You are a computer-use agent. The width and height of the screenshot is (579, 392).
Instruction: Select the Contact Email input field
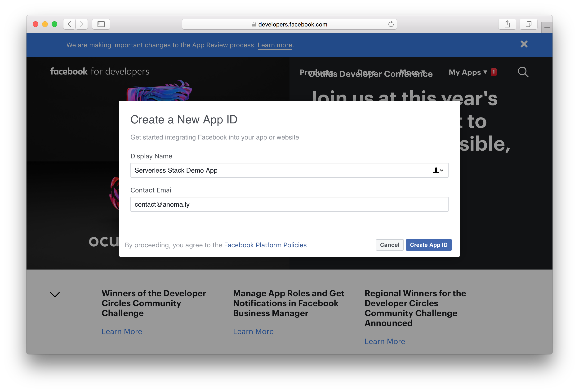(289, 204)
